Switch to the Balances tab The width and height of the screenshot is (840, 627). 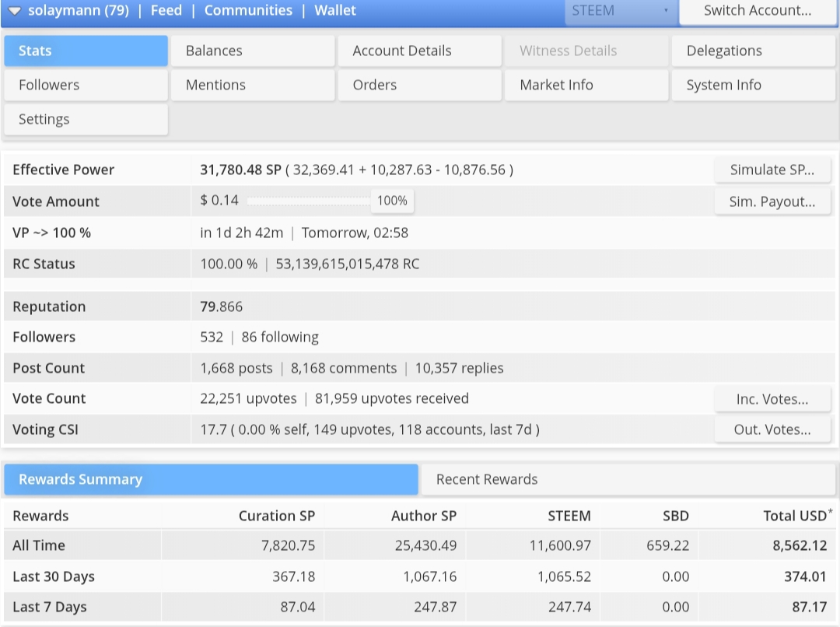point(253,51)
